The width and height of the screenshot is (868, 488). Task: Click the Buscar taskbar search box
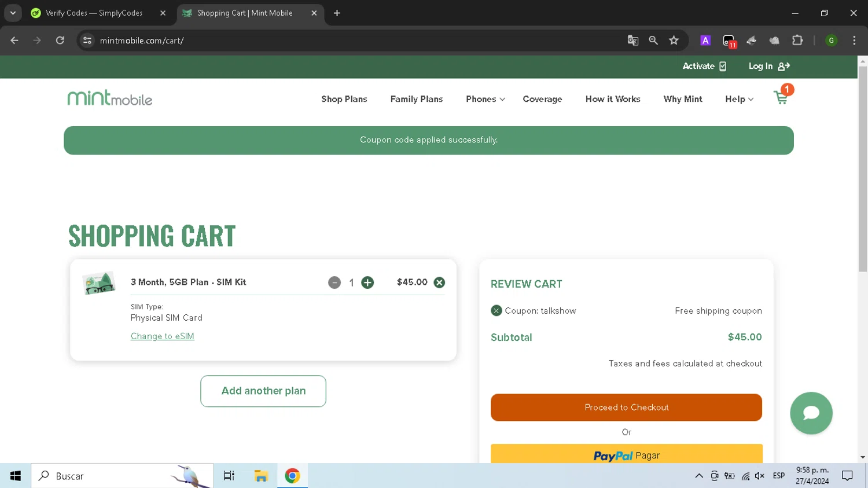(122, 476)
